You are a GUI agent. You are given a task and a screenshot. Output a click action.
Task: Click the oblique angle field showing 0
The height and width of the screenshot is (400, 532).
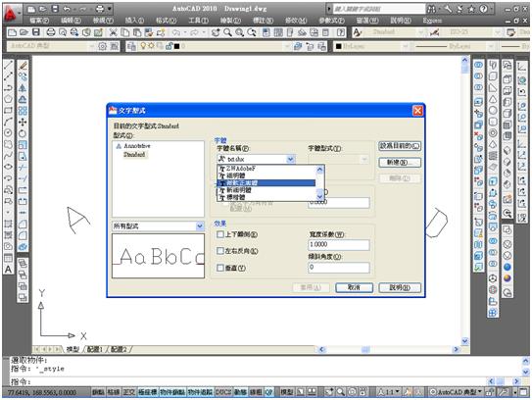pos(339,268)
